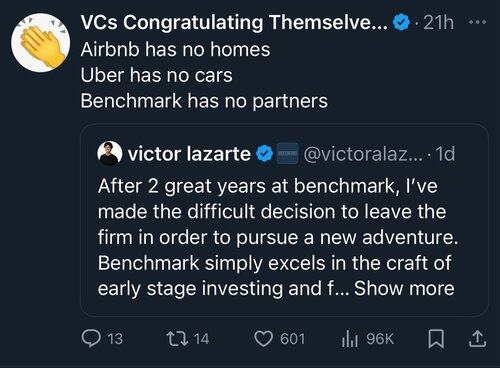
Task: Click the blue verified badge of VCs account
Action: [x=401, y=22]
